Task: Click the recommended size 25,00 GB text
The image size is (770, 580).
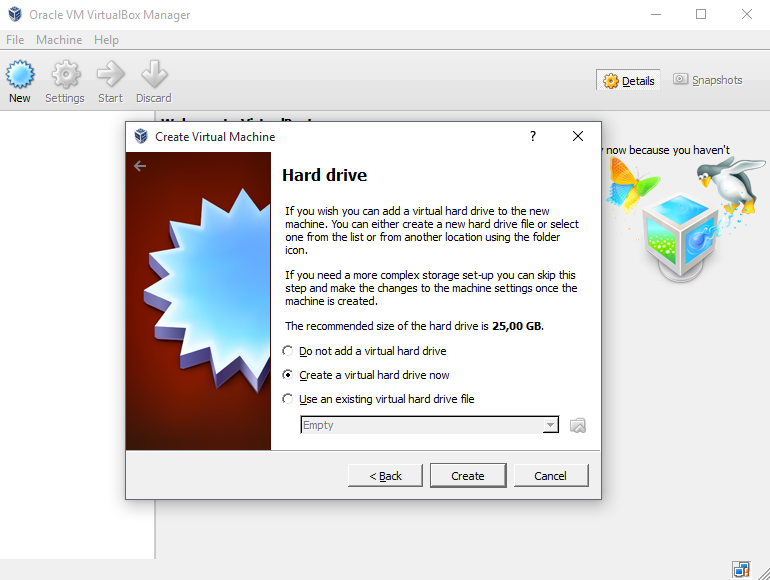Action: coord(517,326)
